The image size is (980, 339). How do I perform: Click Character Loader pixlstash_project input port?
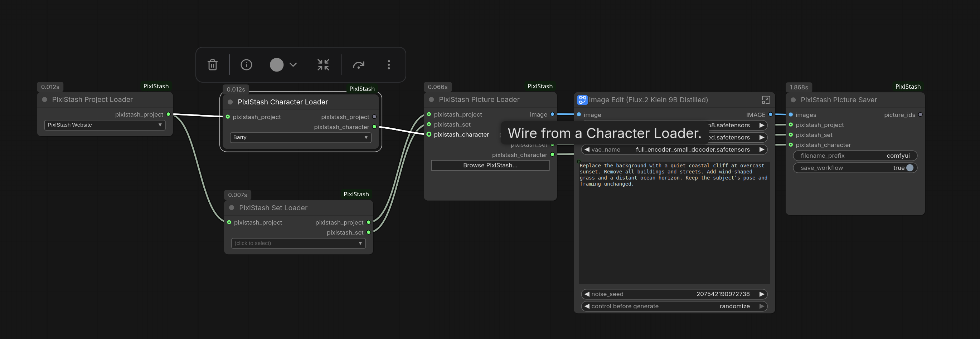point(228,117)
